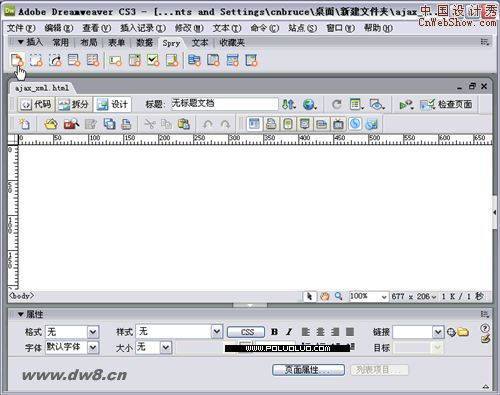
Task: Click the 页面属性 page properties button
Action: pyautogui.click(x=308, y=370)
